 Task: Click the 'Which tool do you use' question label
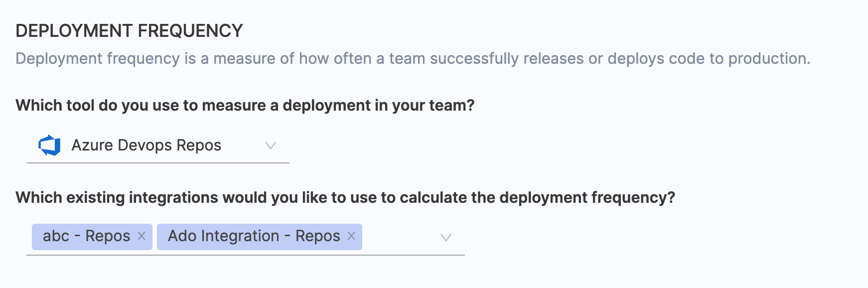(245, 106)
